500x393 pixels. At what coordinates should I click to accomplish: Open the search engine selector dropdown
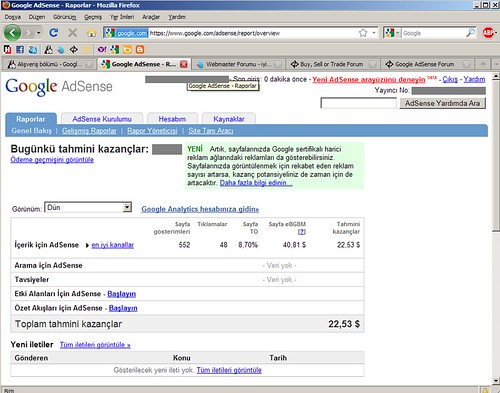click(x=392, y=33)
